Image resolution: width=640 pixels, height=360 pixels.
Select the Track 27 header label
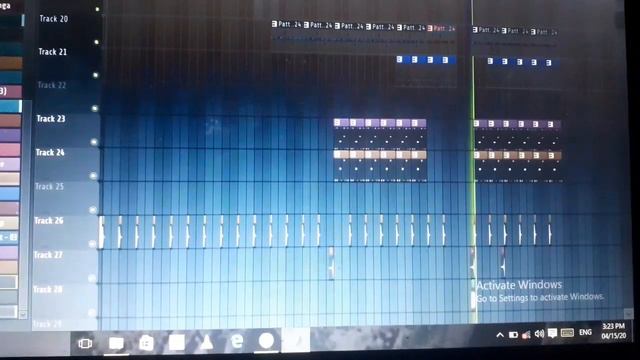click(x=48, y=255)
